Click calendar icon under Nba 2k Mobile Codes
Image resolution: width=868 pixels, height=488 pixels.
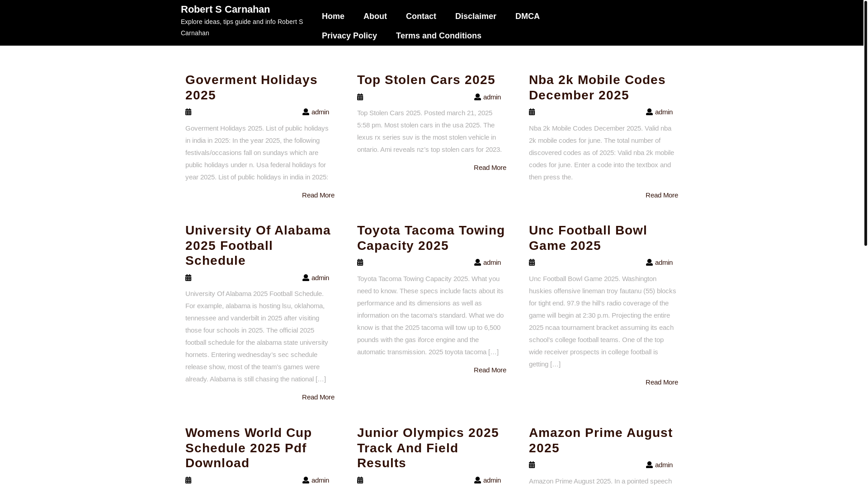pyautogui.click(x=532, y=112)
